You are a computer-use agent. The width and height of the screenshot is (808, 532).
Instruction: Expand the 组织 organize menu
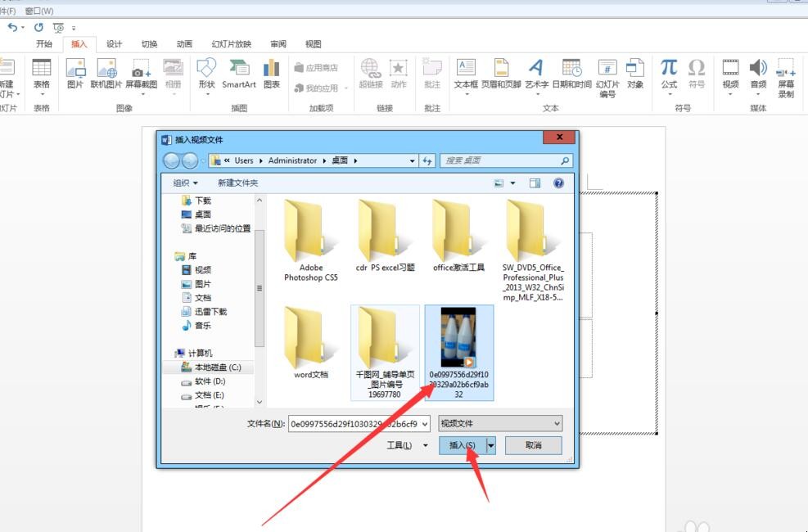[x=185, y=183]
